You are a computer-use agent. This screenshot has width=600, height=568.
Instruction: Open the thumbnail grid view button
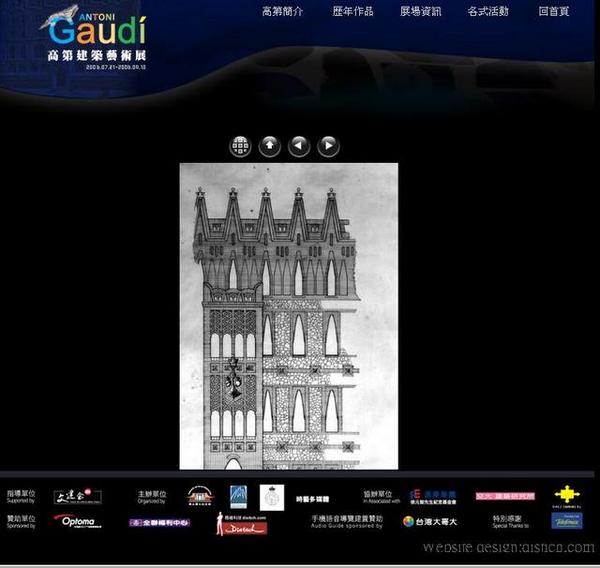[240, 146]
